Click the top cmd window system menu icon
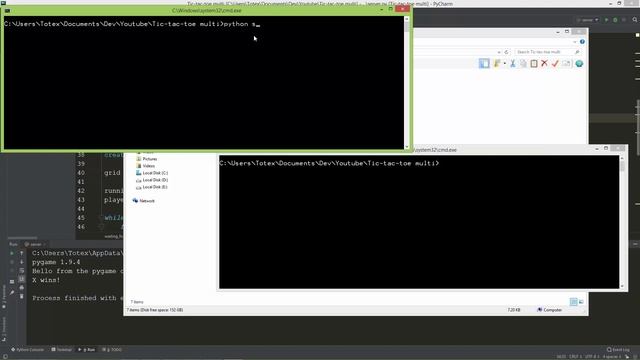Image resolution: width=640 pixels, height=360 pixels. tap(7, 10)
